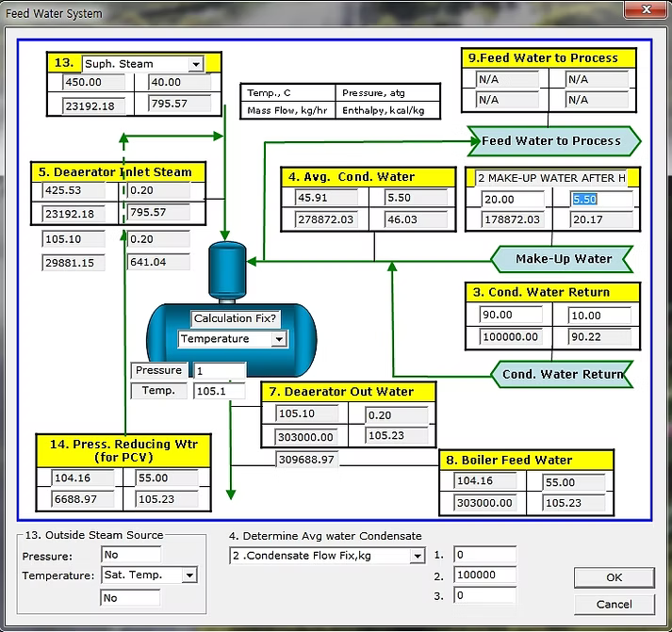Click condensate option 2 field with 100000
This screenshot has width=672, height=632.
tap(486, 575)
